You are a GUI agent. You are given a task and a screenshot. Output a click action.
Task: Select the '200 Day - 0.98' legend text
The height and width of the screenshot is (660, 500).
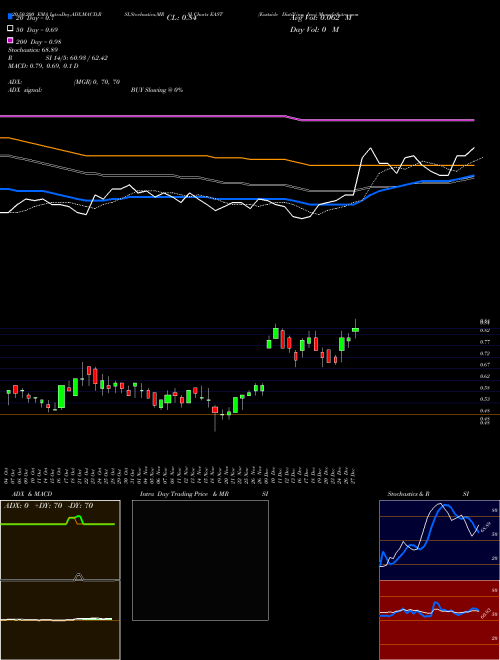pyautogui.click(x=39, y=42)
